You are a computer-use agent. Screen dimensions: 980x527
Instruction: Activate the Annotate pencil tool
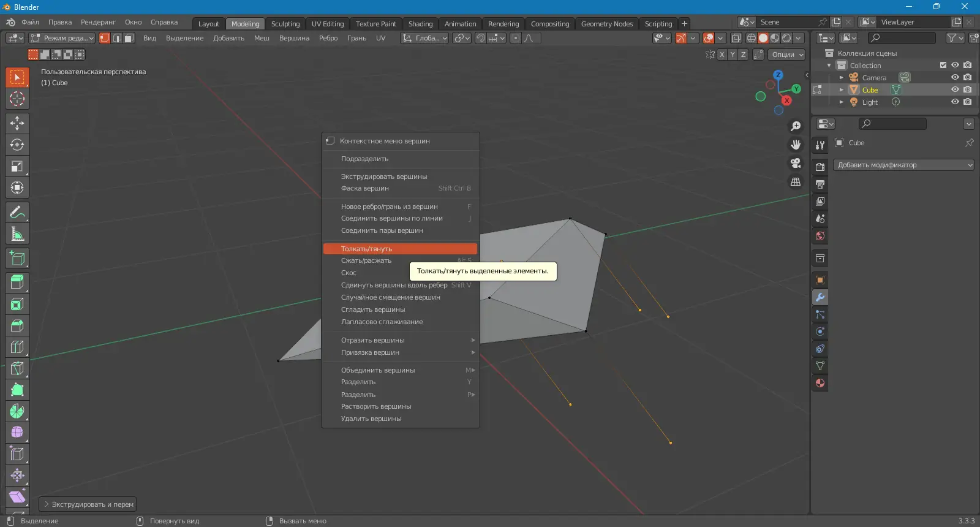(17, 213)
